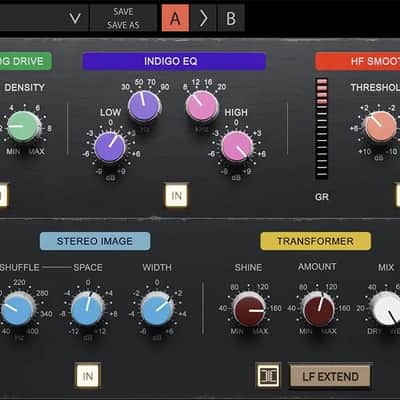
Task: Copy A to B with arrow button
Action: (x=203, y=18)
